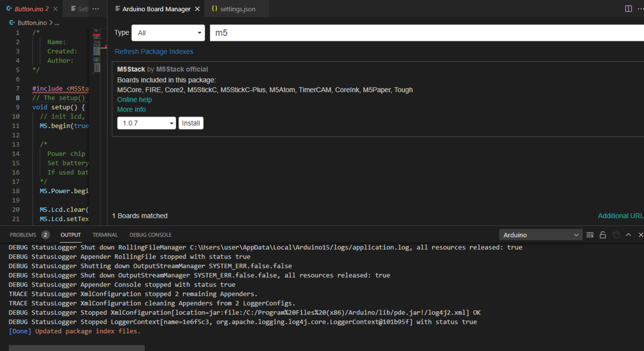Click the 'M5Stack official' author text

182,69
